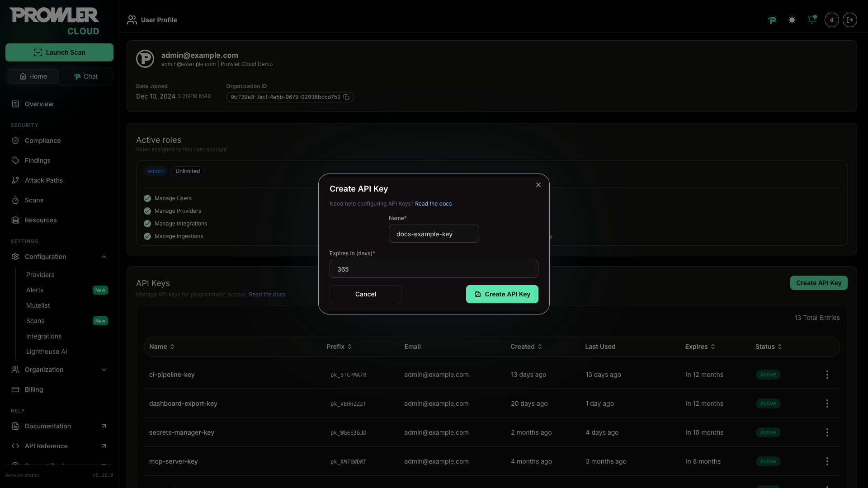Sort the table by Prefix column

coord(339,347)
